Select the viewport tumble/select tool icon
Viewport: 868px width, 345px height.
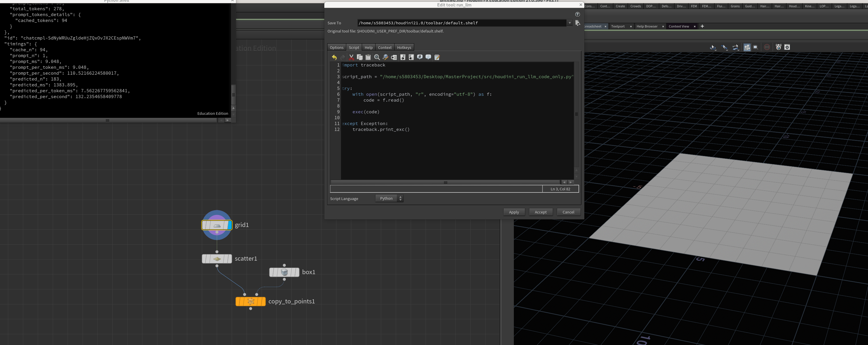713,47
